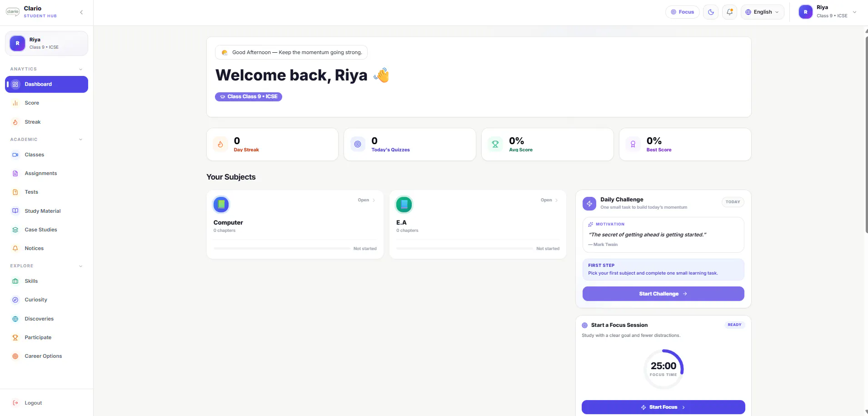Click Riya avatar in sidebar profile card
This screenshot has height=416, width=868.
pyautogui.click(x=18, y=43)
